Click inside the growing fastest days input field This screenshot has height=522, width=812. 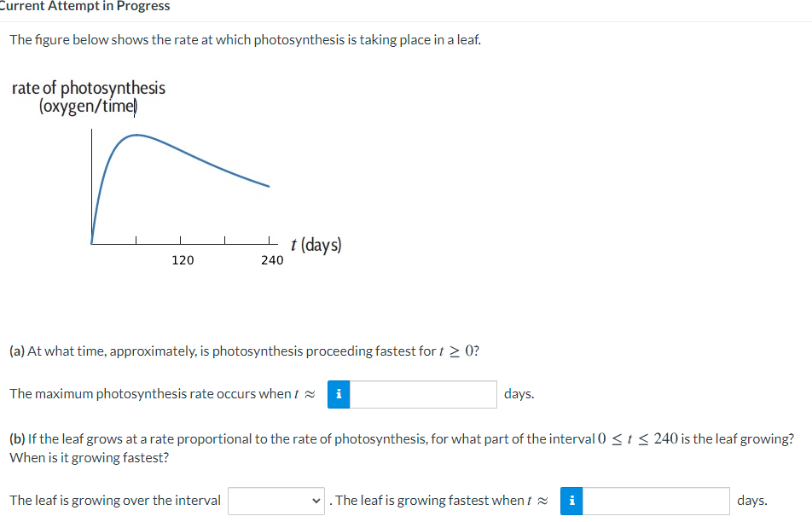pyautogui.click(x=657, y=502)
